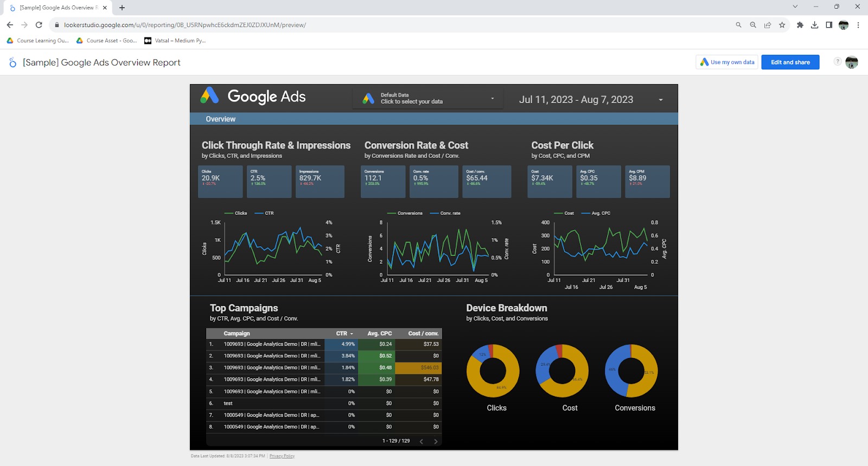Select the Clicks 20.9K scorecard

[x=220, y=182]
